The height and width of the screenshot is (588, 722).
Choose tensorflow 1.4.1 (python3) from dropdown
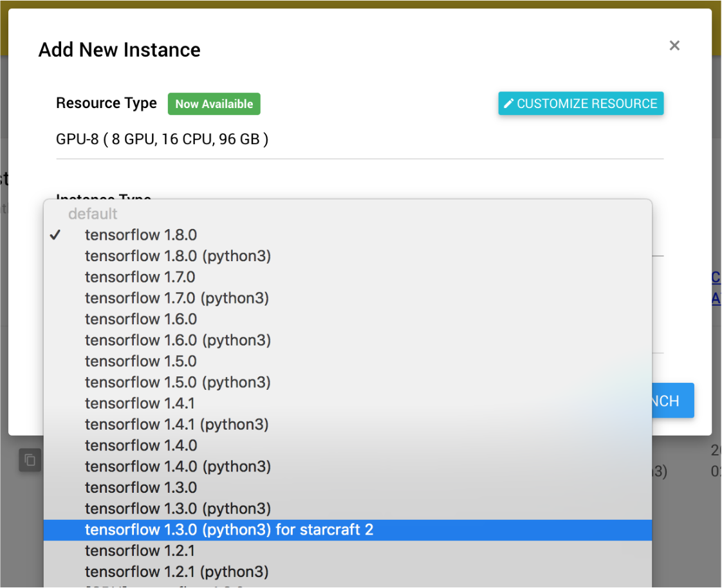coord(347,425)
